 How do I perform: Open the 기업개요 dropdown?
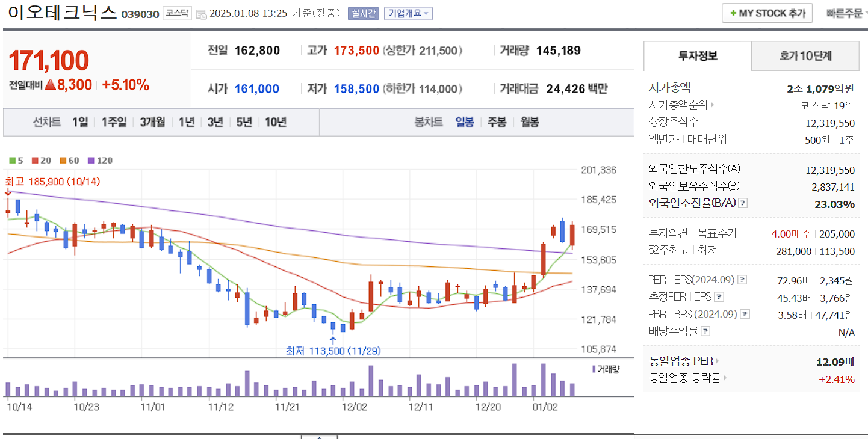click(x=409, y=13)
